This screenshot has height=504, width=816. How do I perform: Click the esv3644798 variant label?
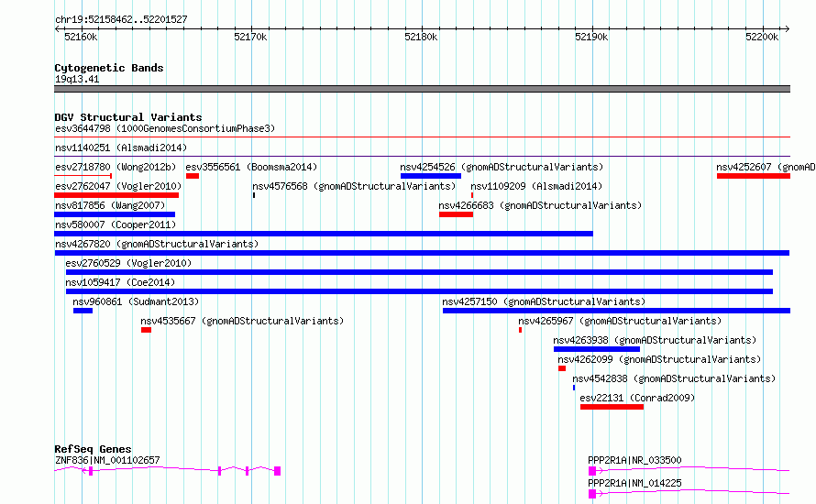click(165, 128)
